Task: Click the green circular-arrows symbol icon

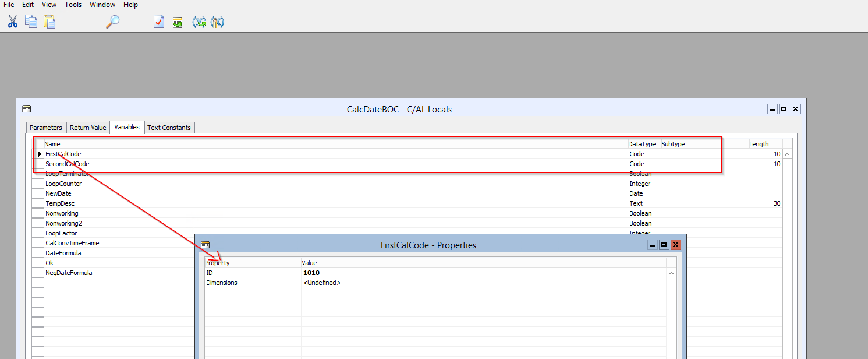Action: tap(199, 22)
